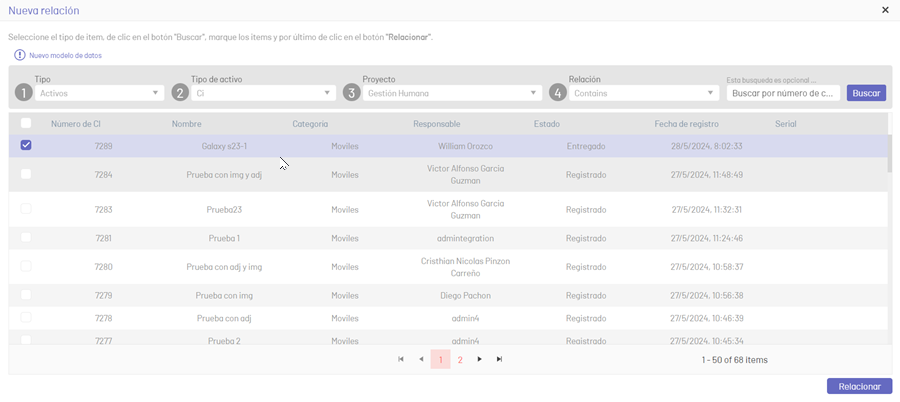Image resolution: width=900 pixels, height=402 pixels.
Task: Select page 1 in the pager
Action: click(440, 360)
